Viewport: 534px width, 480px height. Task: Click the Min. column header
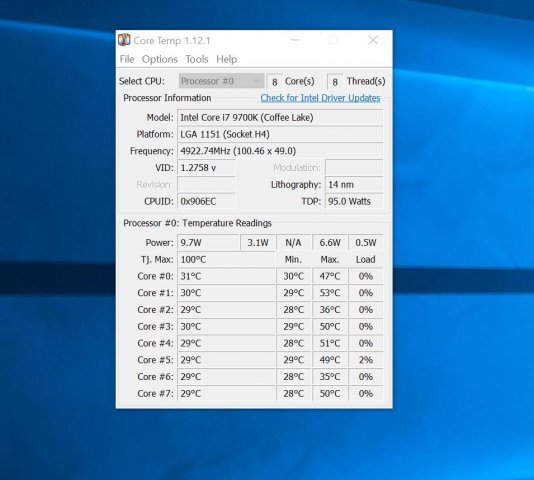click(x=293, y=260)
